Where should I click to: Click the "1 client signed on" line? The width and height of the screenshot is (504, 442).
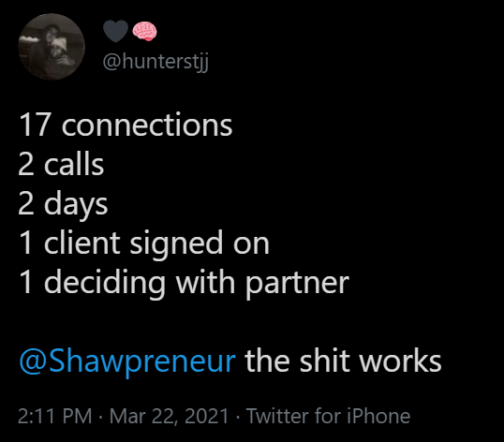point(144,243)
